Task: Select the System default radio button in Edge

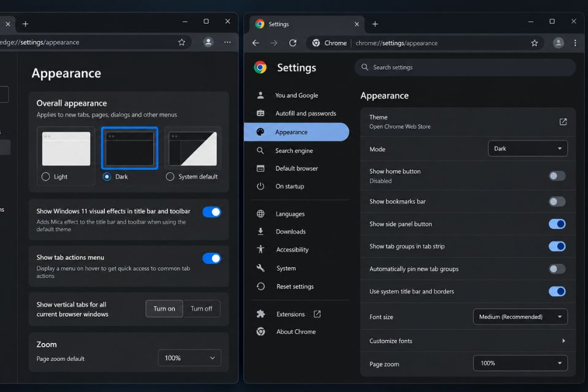Action: click(170, 176)
